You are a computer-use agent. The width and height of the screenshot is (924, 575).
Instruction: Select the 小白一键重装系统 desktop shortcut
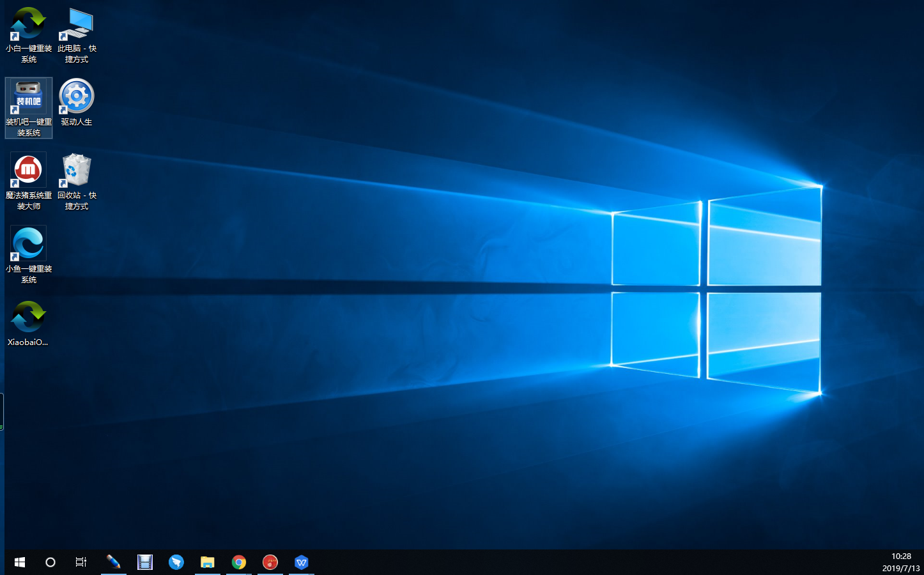coord(29,26)
